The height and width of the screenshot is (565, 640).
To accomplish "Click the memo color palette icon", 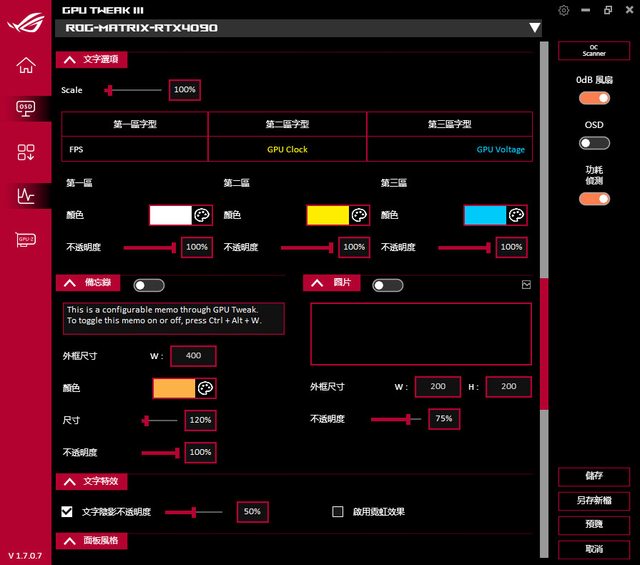I will (x=205, y=388).
